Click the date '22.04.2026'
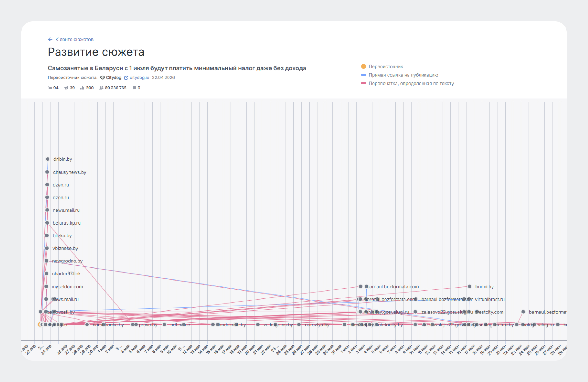 163,78
